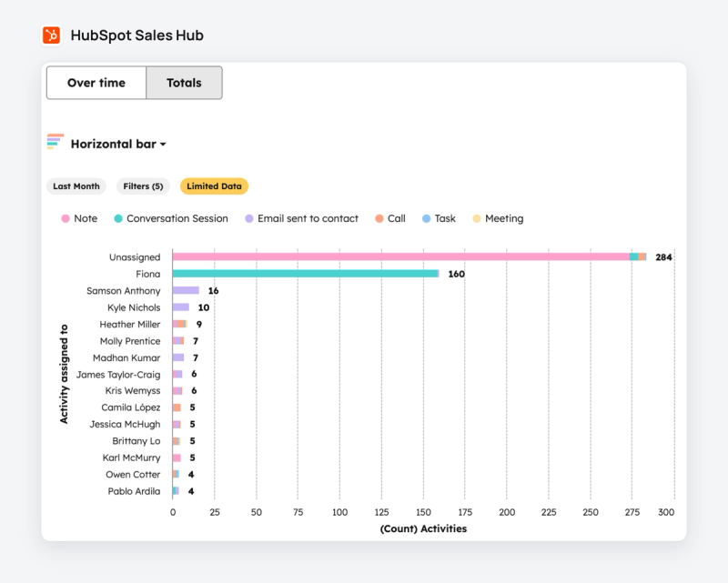The height and width of the screenshot is (583, 728).
Task: Click the 10 value next to Kyle Nichols
Action: coord(203,307)
